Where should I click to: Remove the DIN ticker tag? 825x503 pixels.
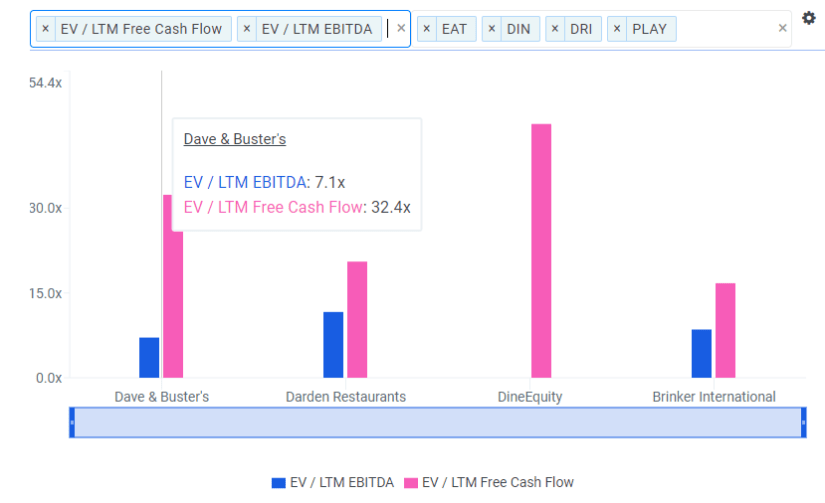click(491, 29)
